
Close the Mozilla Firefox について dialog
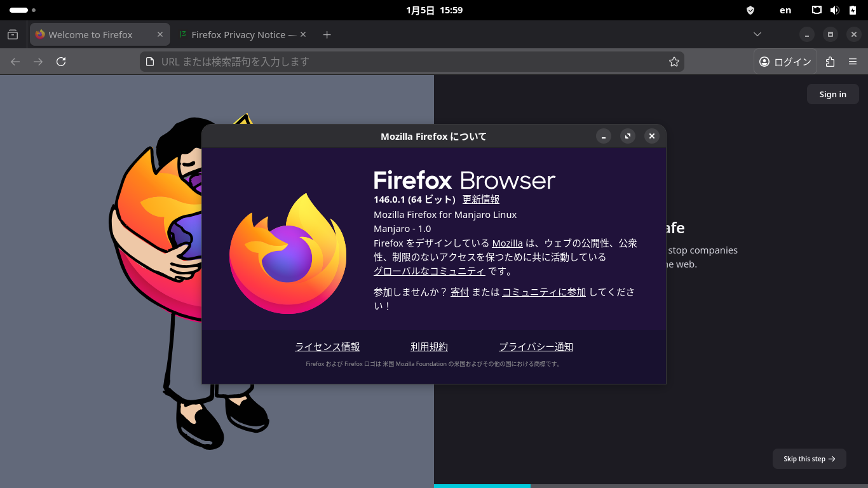[x=652, y=136]
